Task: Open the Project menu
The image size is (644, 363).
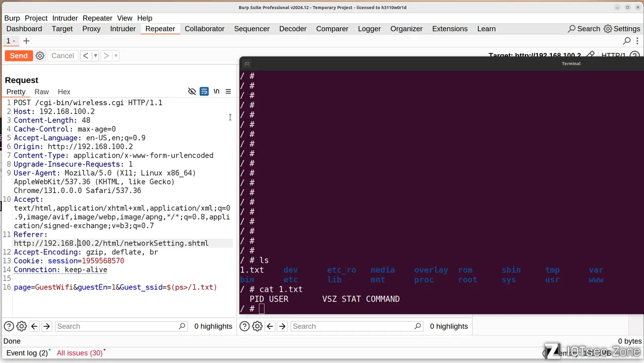Action: coord(36,18)
